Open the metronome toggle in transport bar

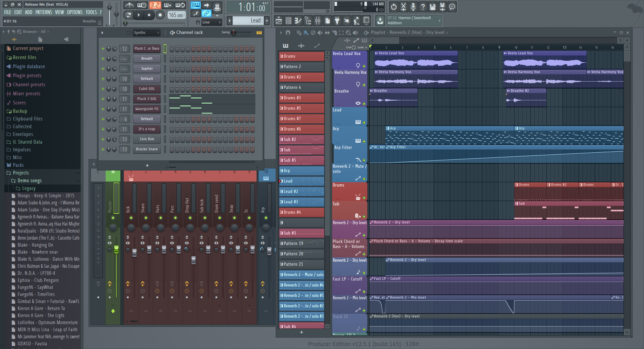click(x=129, y=5)
